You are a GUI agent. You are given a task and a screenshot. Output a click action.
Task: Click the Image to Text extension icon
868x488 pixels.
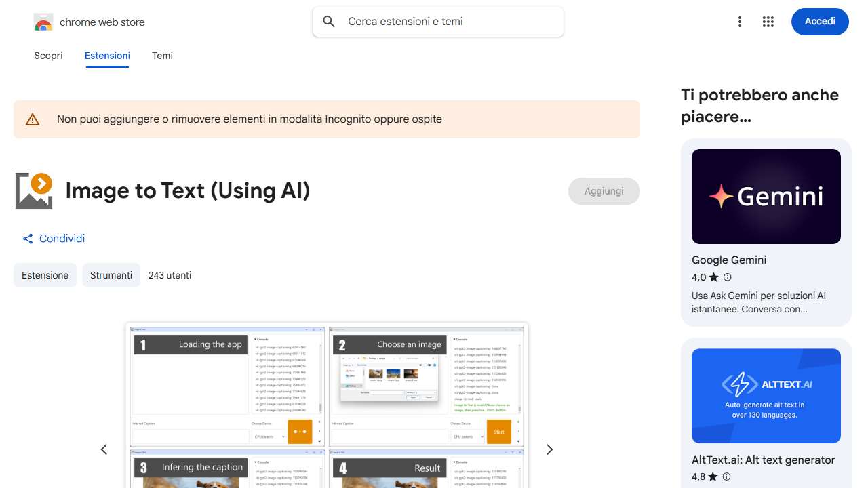pyautogui.click(x=34, y=190)
